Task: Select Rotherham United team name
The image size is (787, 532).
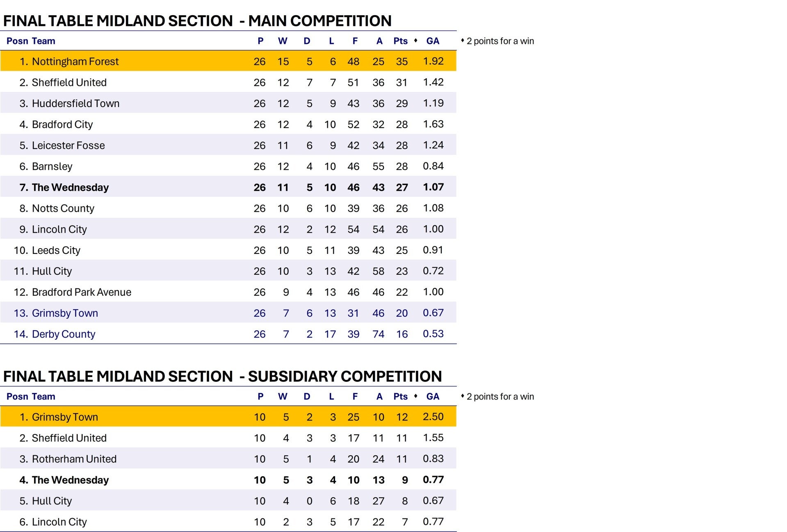Action: 74,459
